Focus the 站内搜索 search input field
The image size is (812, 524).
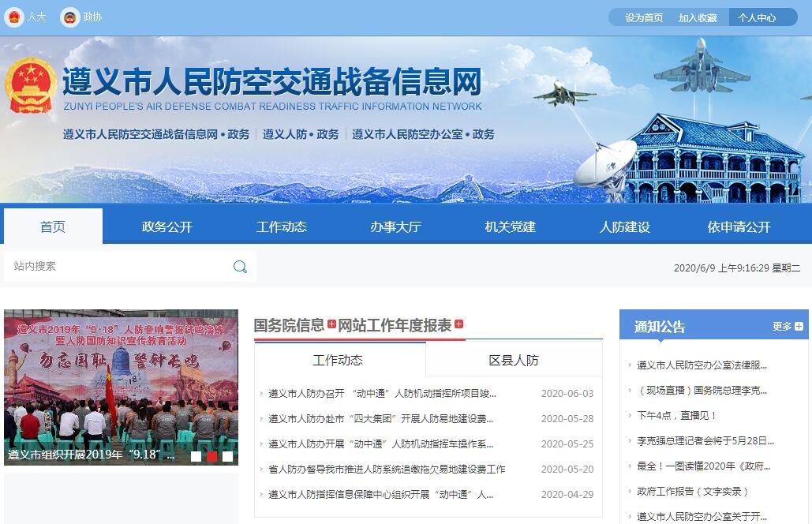[118, 267]
